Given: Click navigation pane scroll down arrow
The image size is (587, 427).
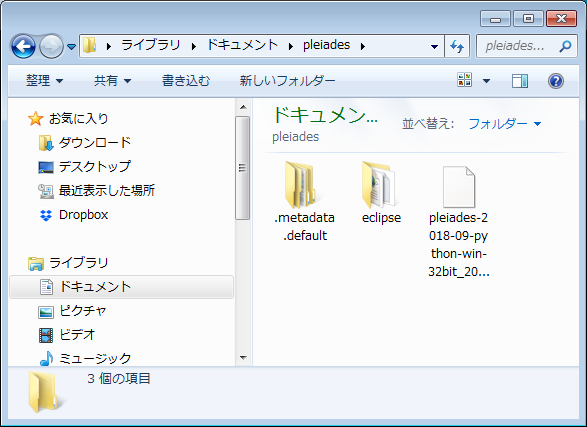Looking at the screenshot, I should (243, 357).
